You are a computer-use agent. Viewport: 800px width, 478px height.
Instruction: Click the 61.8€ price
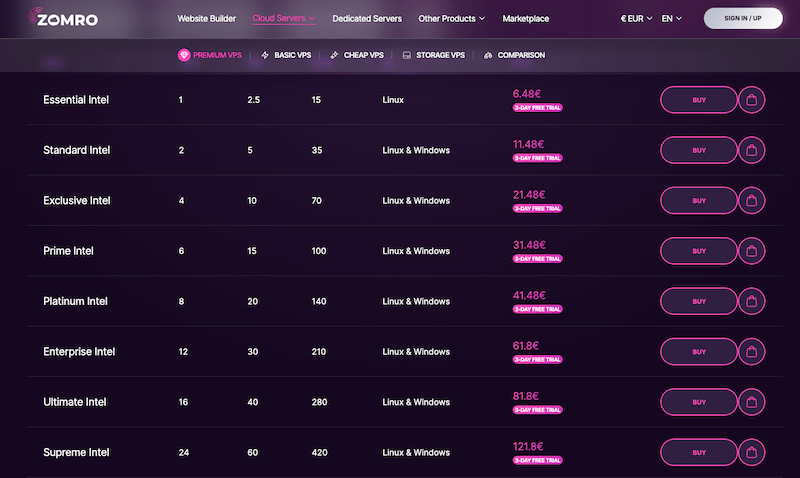[526, 345]
